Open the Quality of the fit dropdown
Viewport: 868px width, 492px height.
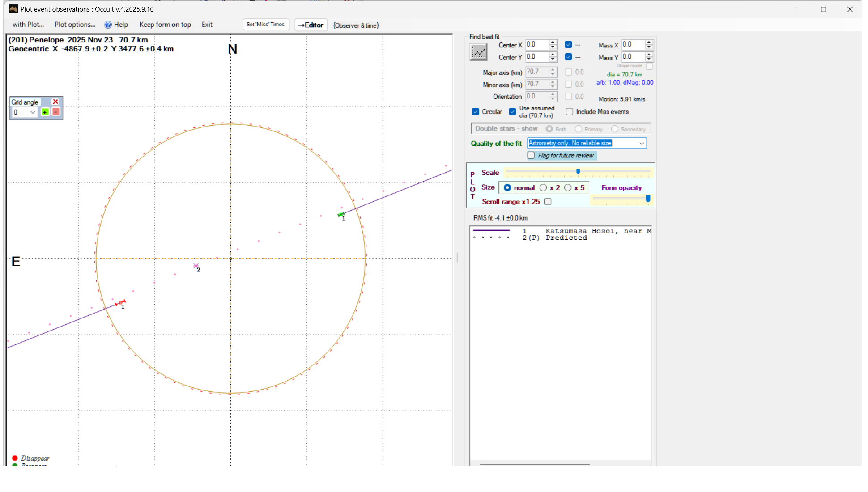coord(642,143)
